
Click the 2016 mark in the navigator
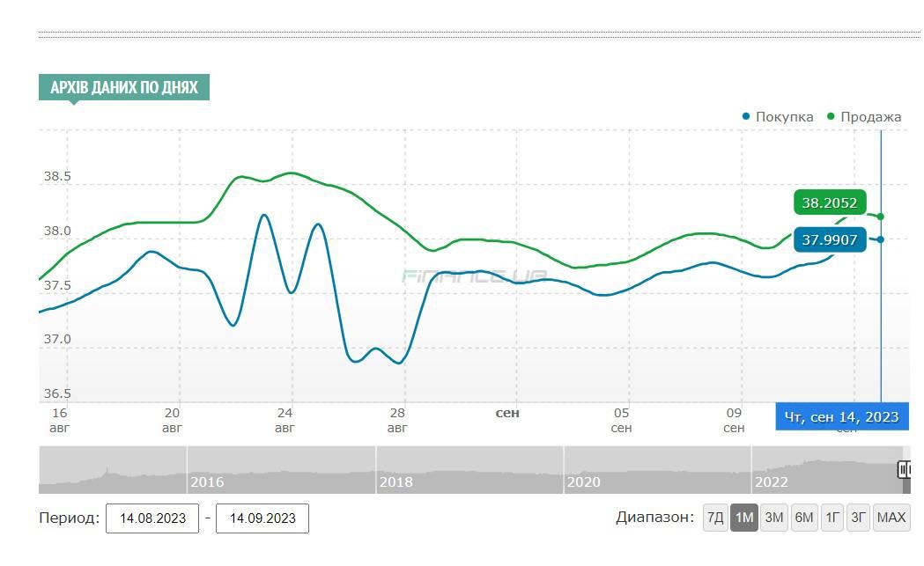(x=207, y=482)
